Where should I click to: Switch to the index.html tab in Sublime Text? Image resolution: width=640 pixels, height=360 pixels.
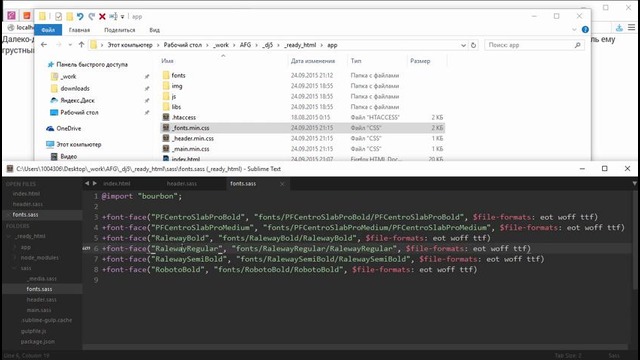[x=117, y=184]
